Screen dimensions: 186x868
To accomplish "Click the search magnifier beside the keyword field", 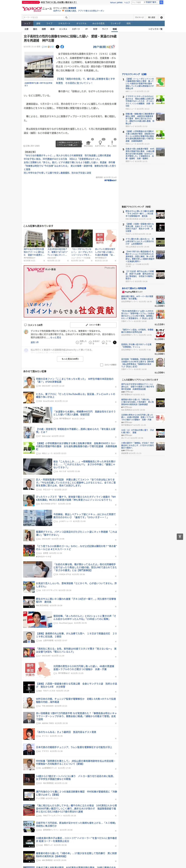I will tap(66, 18).
